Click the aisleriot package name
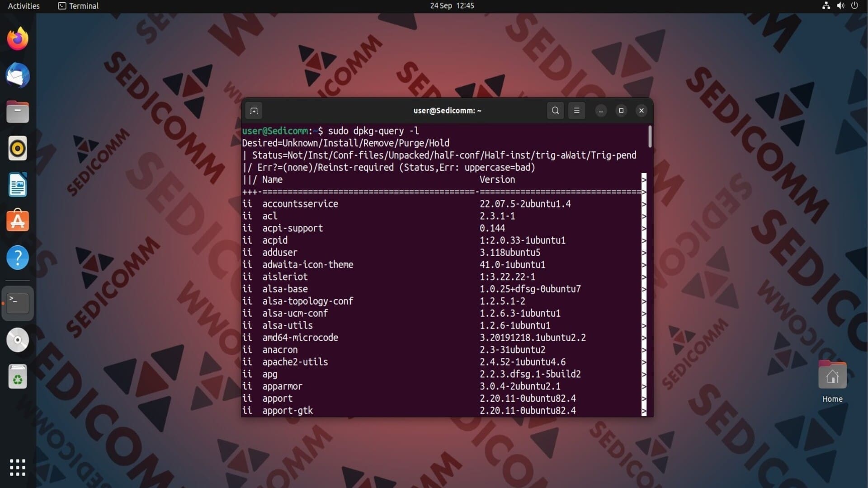868x488 pixels. [x=285, y=277]
